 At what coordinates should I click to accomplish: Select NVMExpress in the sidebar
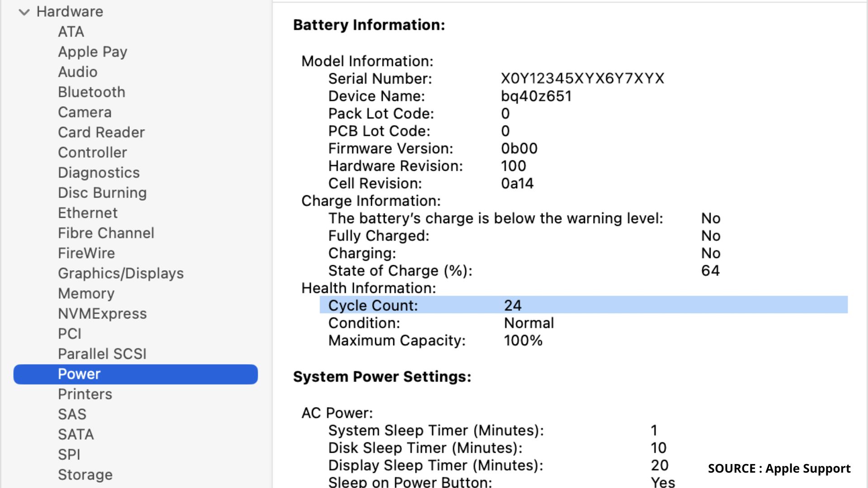[x=103, y=314]
